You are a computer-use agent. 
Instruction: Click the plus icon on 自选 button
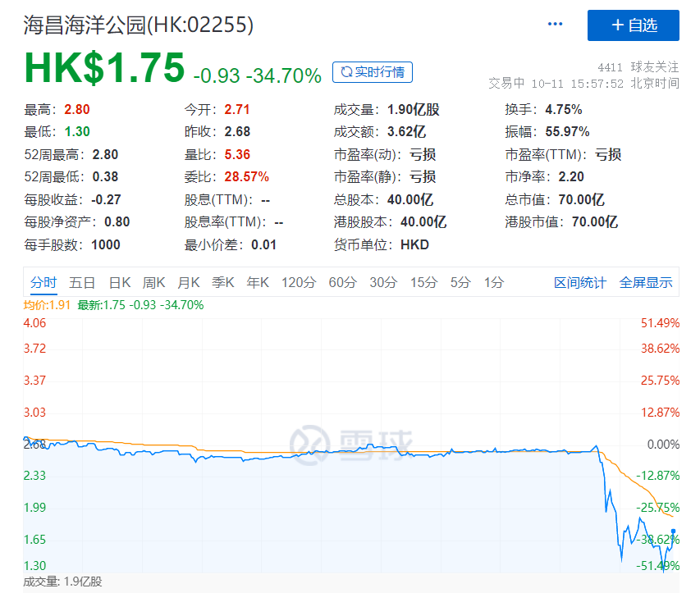tap(617, 25)
